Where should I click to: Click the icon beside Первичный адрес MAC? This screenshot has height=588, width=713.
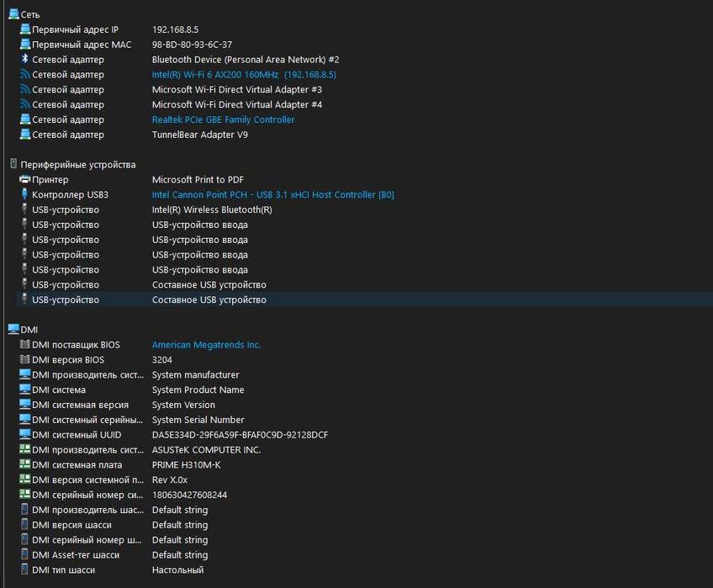coord(25,44)
